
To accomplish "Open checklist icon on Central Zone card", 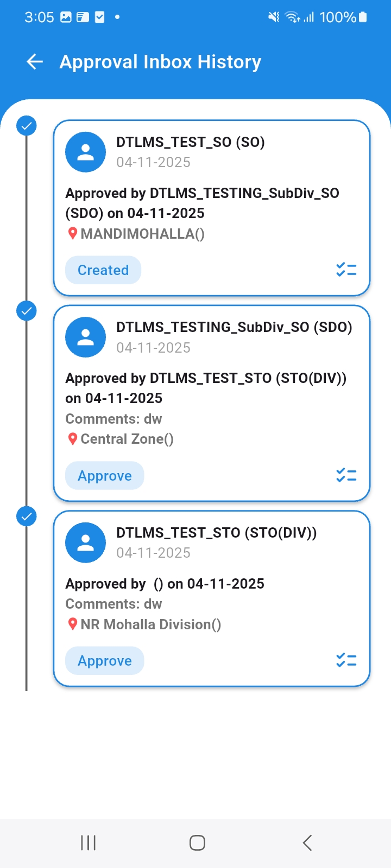I will pos(346,475).
